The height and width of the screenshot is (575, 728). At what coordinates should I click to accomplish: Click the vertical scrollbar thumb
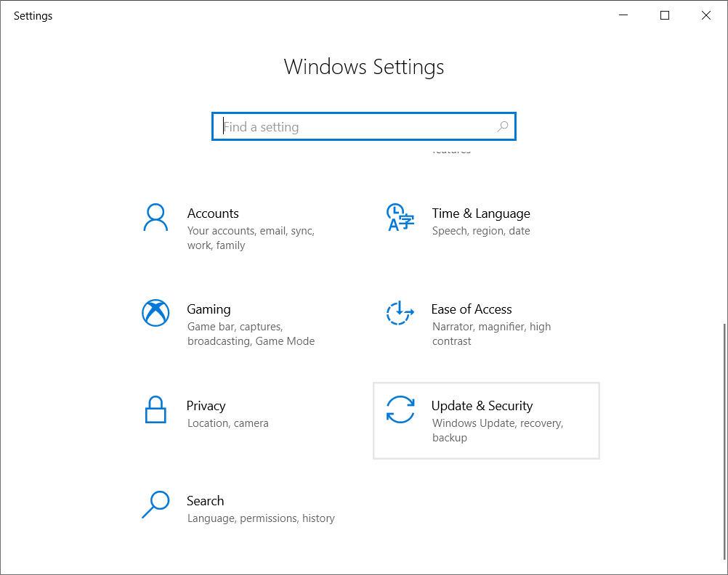coord(724,442)
